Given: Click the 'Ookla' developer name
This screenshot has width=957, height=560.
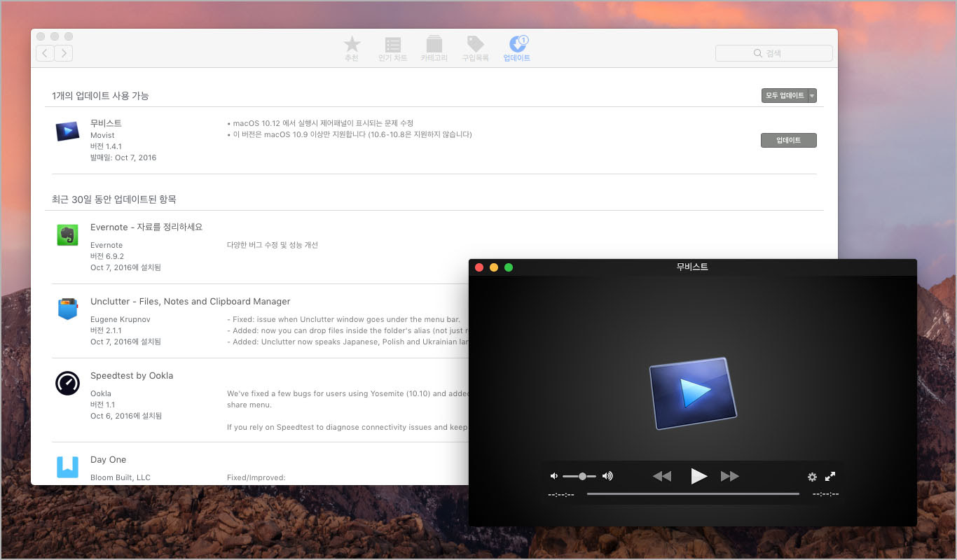Looking at the screenshot, I should point(101,393).
